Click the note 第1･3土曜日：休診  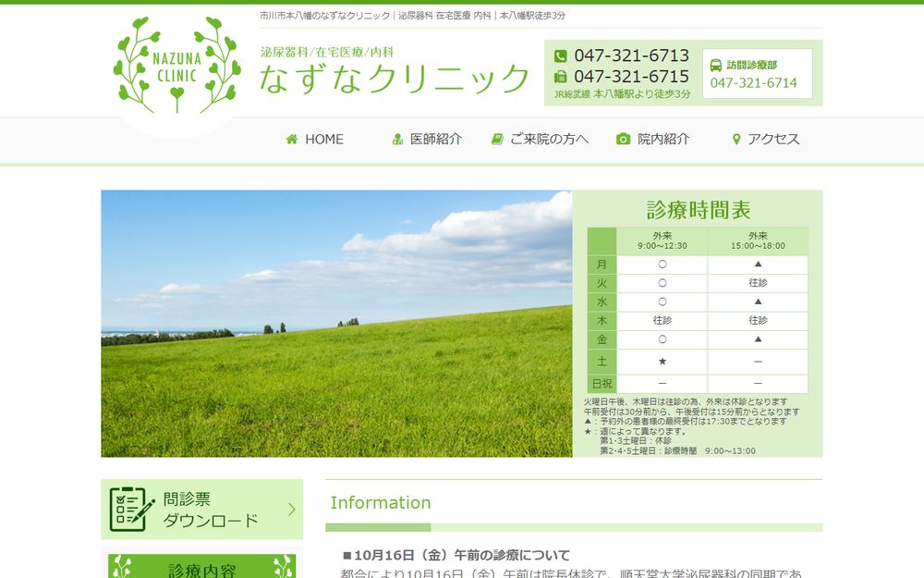pyautogui.click(x=636, y=441)
